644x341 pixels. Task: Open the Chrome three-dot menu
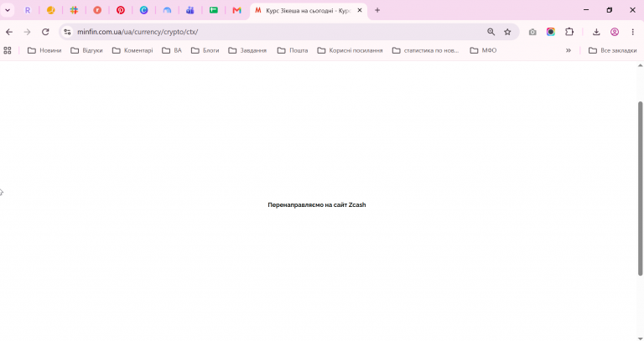point(633,32)
